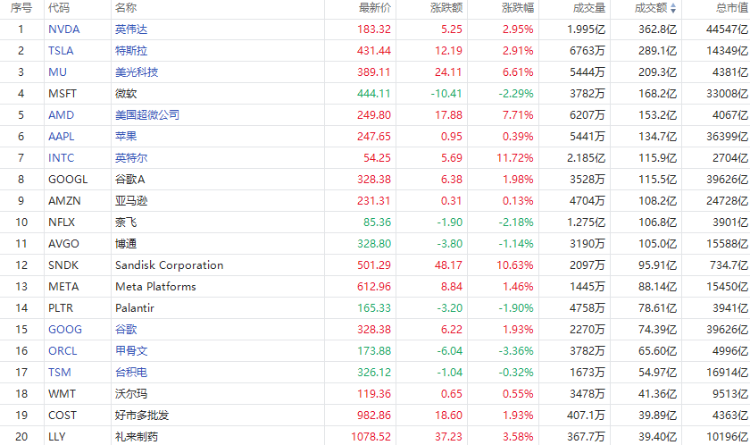Open the 谷歌 name link in row 15
The width and height of the screenshot is (750, 445).
126,329
